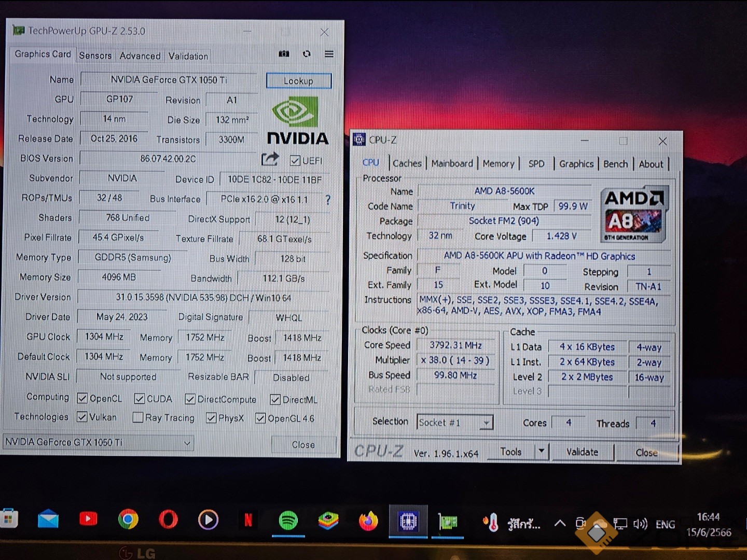The height and width of the screenshot is (560, 747).
Task: Click the BIOS export share icon
Action: pyautogui.click(x=270, y=159)
